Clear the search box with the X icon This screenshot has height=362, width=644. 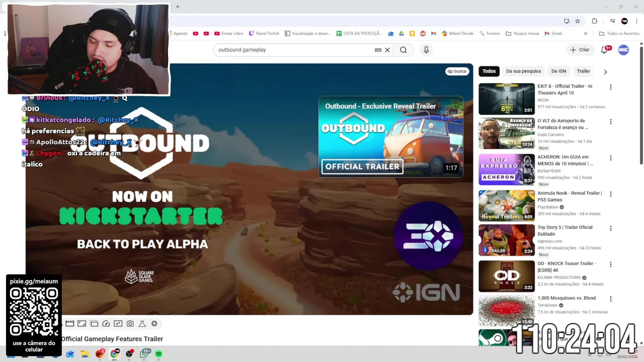387,50
